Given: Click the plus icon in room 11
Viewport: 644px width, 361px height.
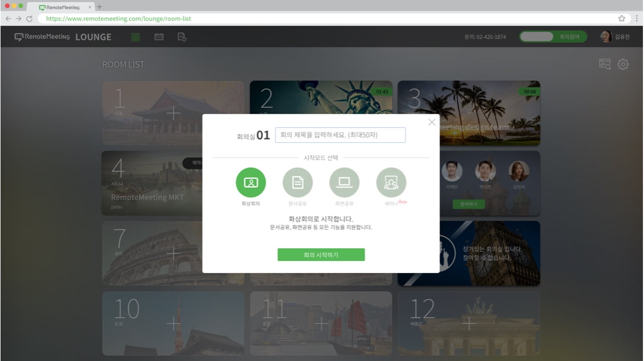Looking at the screenshot, I should [321, 324].
